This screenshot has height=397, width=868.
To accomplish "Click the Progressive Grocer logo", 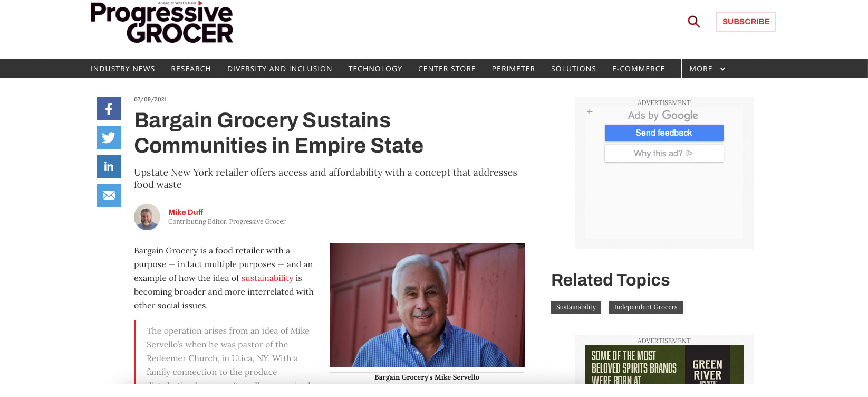I will [161, 22].
